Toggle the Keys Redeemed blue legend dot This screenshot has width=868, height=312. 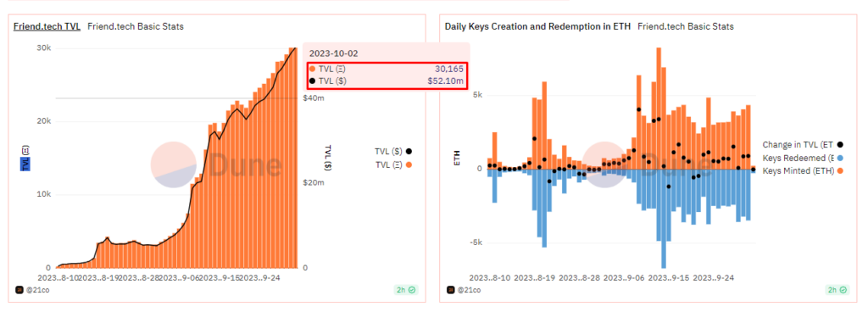click(839, 158)
